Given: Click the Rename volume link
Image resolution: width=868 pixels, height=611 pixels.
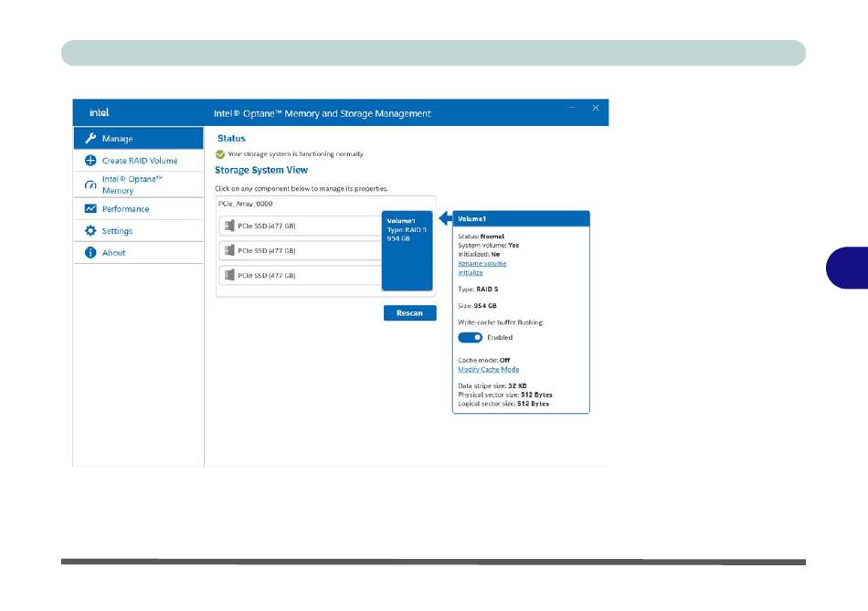Looking at the screenshot, I should click(482, 263).
